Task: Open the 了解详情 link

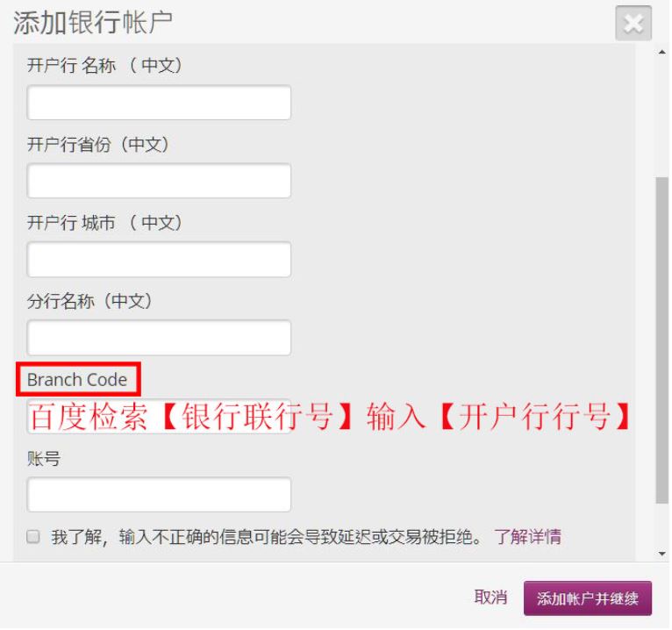Action: (529, 538)
